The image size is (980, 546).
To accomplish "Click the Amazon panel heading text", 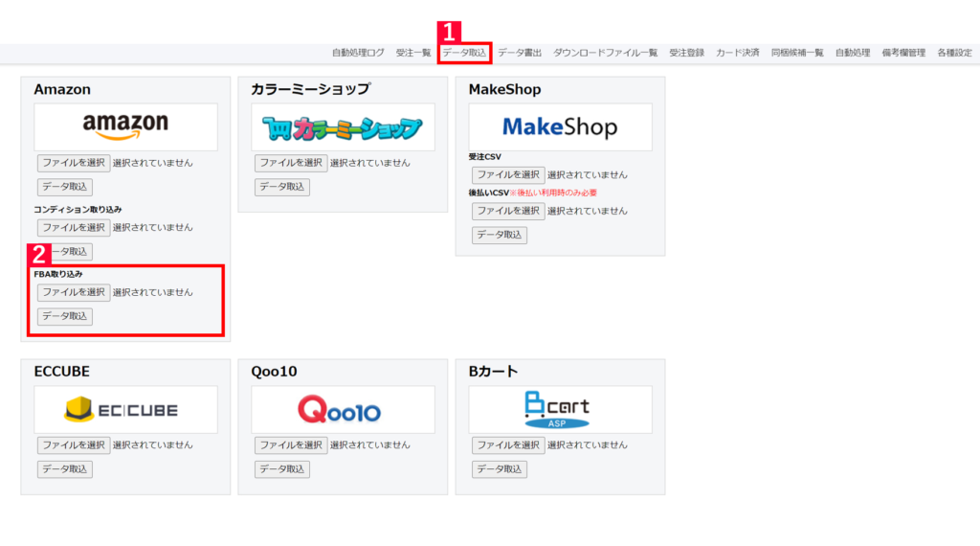I will [x=62, y=89].
